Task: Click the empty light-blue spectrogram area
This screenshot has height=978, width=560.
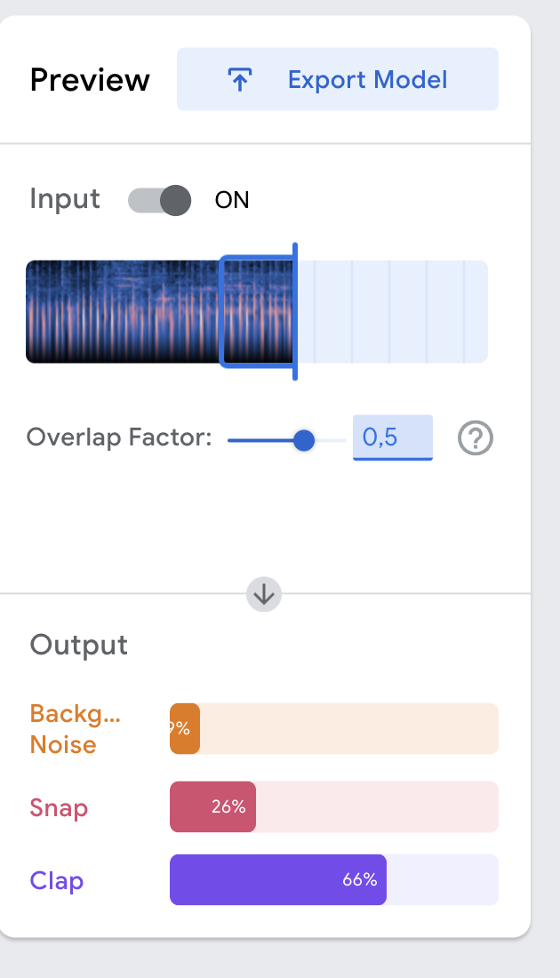Action: [391, 311]
